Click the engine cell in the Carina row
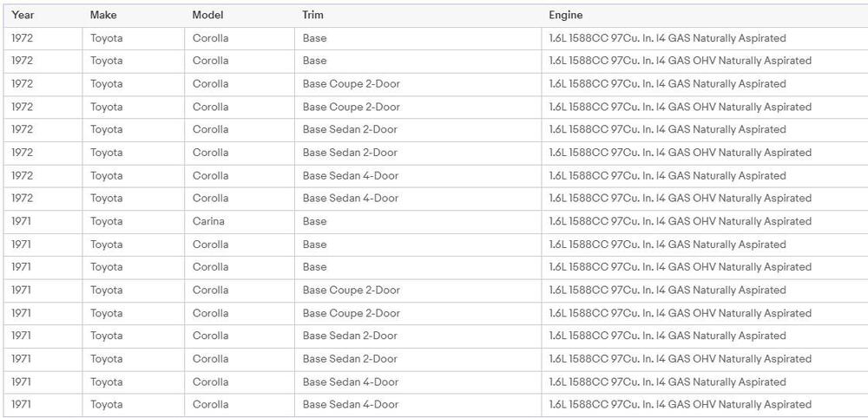This screenshot has width=868, height=418. coord(705,222)
